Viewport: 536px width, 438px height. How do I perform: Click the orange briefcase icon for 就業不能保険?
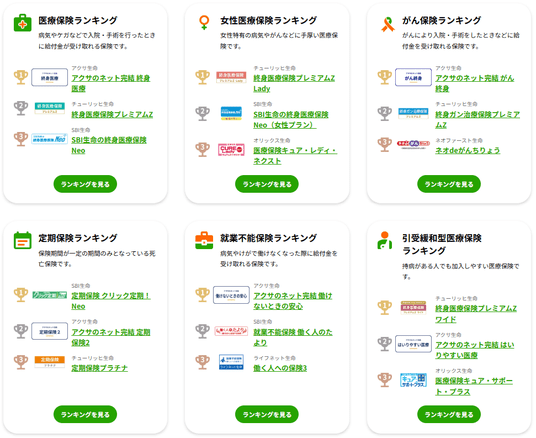204,240
